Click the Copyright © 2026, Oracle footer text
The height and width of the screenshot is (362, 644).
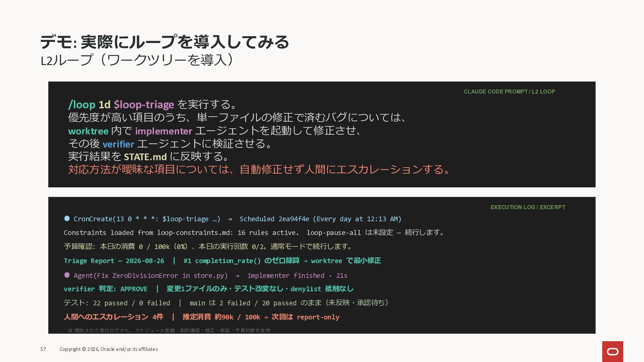tap(109, 349)
